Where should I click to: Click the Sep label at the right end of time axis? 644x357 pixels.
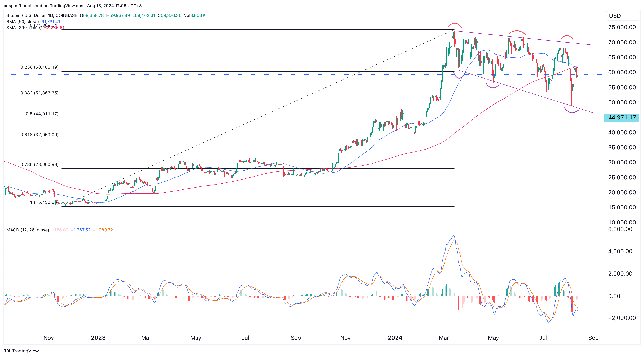(593, 338)
